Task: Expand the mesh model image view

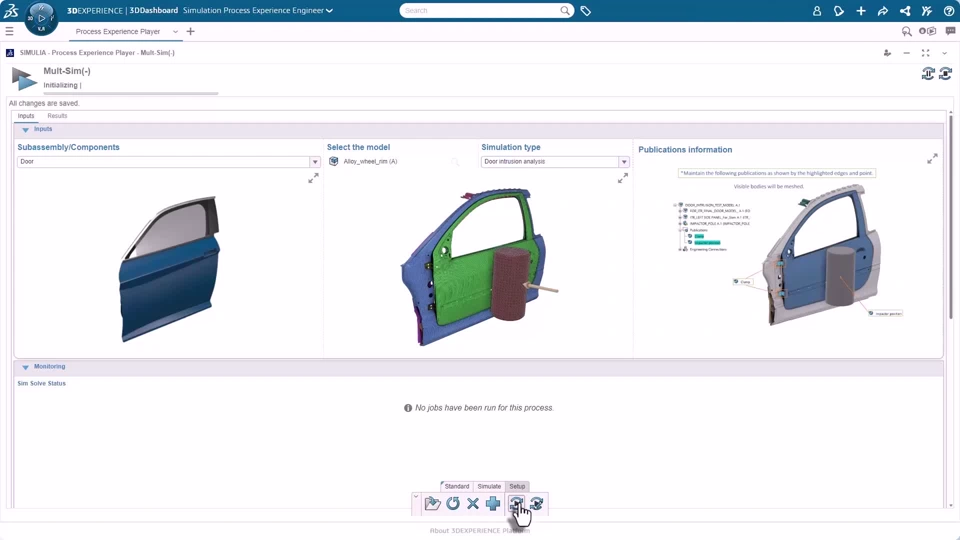Action: tap(623, 178)
